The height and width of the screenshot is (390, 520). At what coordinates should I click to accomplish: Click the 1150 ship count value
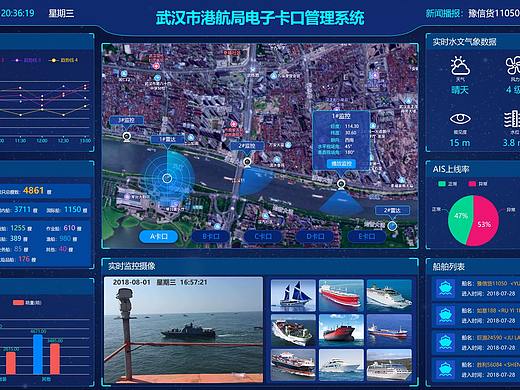[x=72, y=209]
